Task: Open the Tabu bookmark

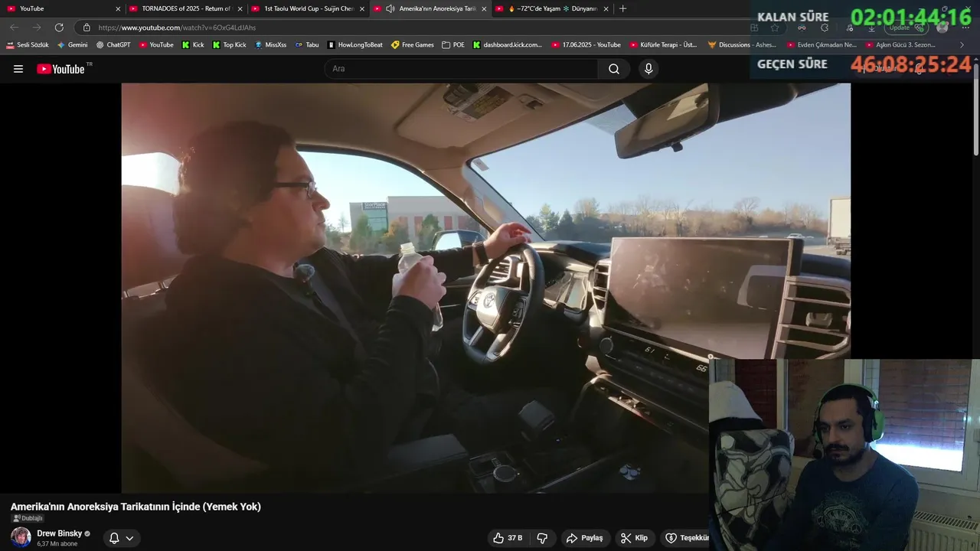Action: click(x=307, y=44)
